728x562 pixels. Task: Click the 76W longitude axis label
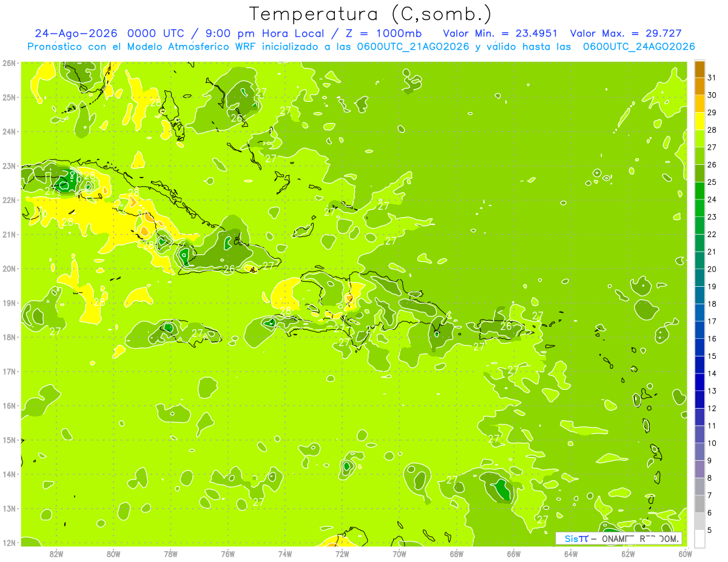pos(228,554)
